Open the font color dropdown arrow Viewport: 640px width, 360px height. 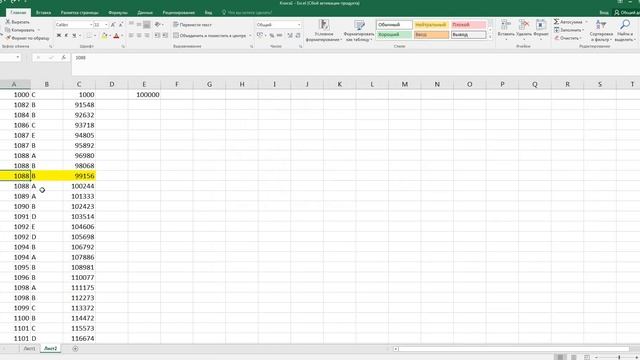pyautogui.click(x=122, y=36)
